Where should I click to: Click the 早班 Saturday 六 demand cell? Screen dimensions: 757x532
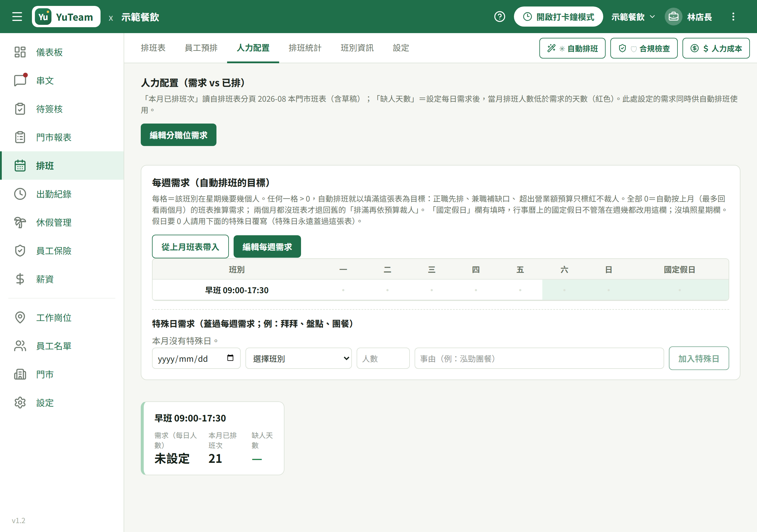point(564,290)
